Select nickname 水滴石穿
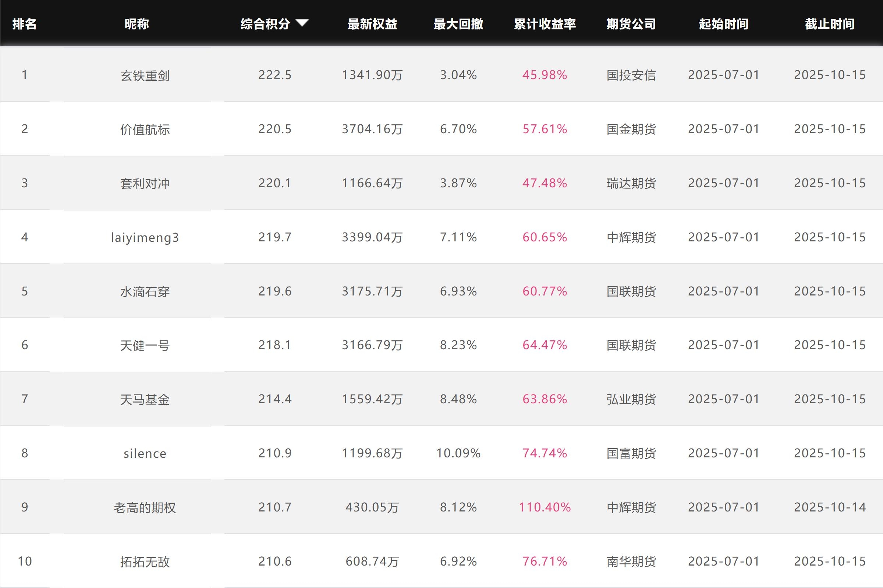Image resolution: width=883 pixels, height=588 pixels. pos(145,291)
